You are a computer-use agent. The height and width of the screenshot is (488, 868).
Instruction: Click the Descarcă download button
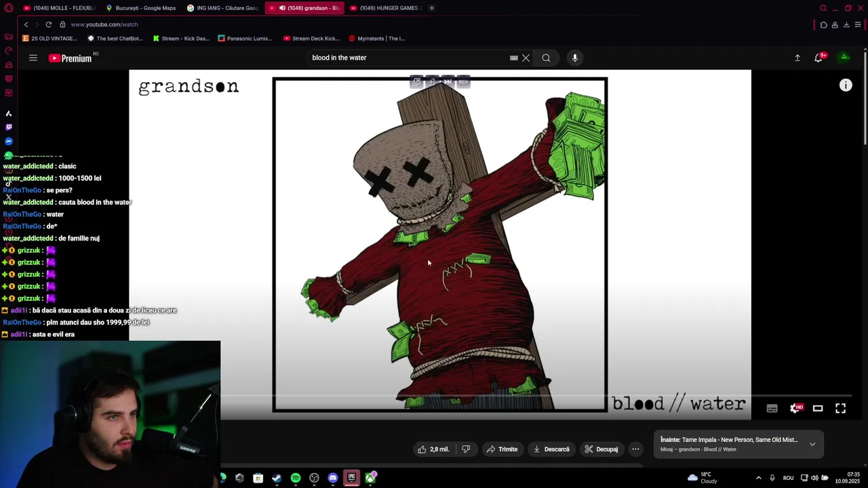(x=551, y=449)
